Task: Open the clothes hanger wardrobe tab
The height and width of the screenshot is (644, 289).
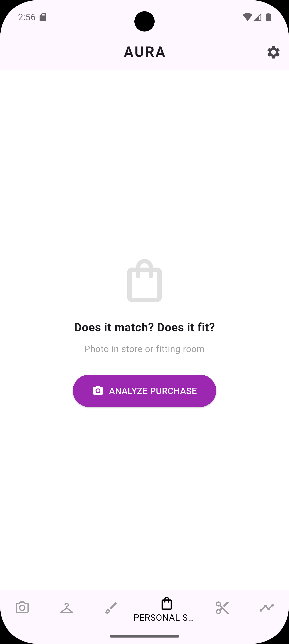Action: tap(67, 607)
